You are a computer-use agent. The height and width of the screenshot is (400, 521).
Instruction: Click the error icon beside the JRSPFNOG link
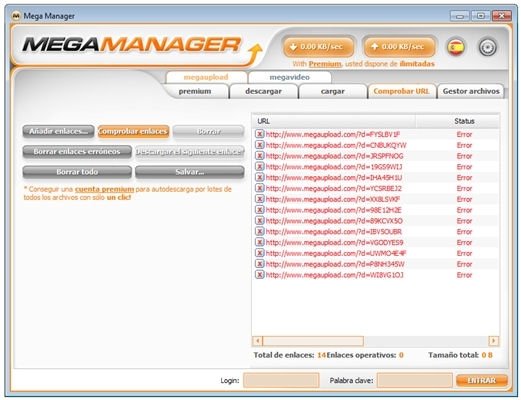[259, 156]
